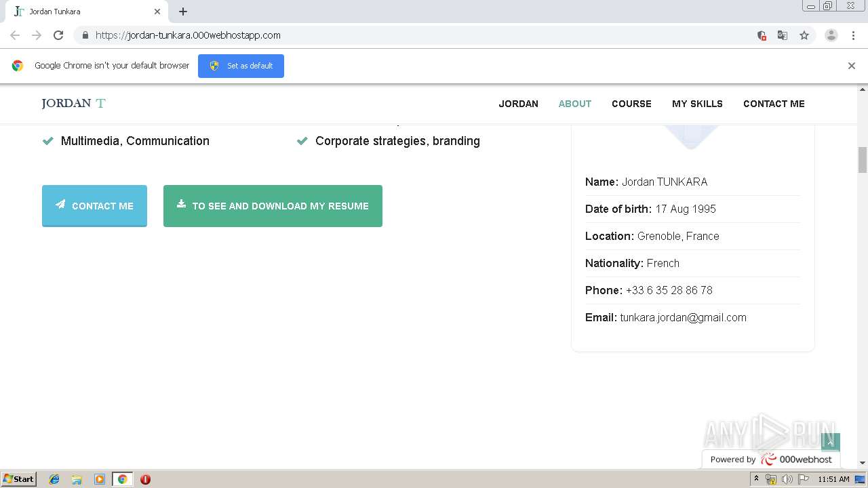
Task: Click the taskbar clock 11:51 AM
Action: [x=833, y=479]
